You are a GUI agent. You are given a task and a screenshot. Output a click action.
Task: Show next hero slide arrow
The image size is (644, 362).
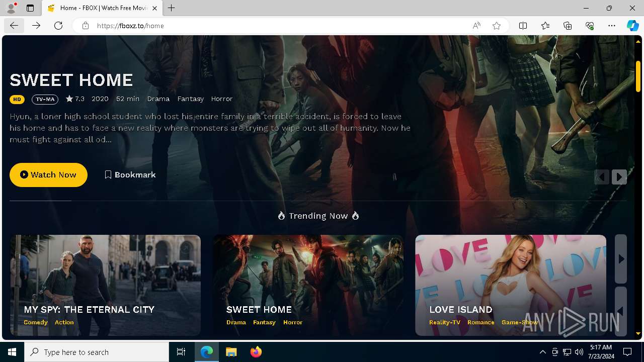coord(619,177)
